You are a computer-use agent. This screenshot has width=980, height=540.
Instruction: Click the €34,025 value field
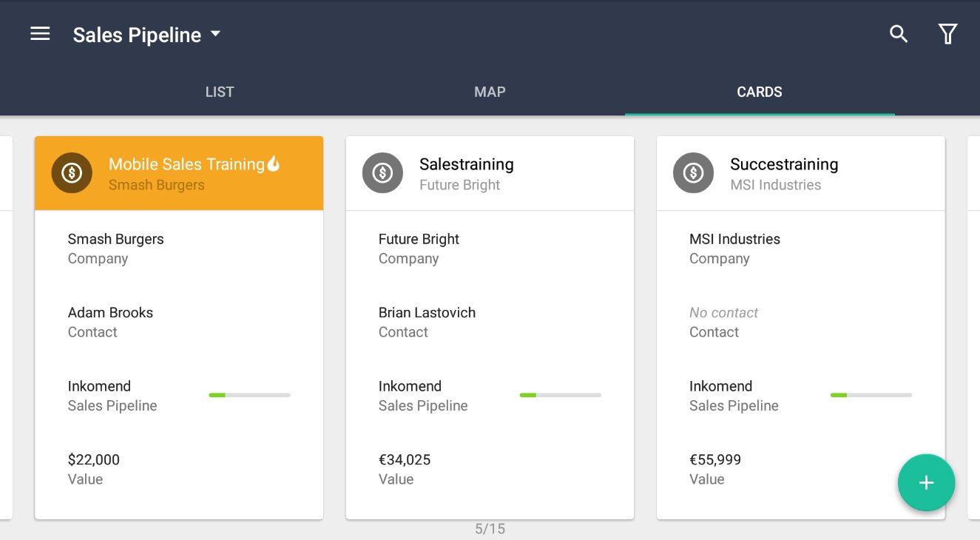point(405,460)
